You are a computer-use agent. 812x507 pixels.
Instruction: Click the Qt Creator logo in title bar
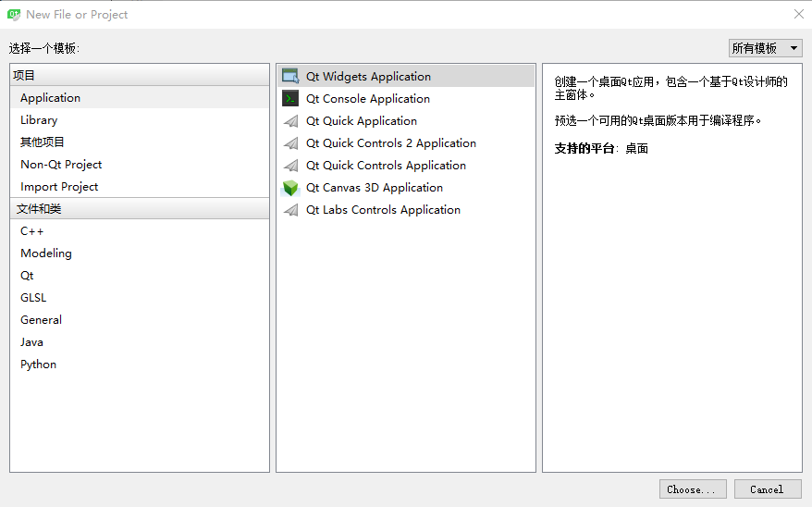point(14,15)
